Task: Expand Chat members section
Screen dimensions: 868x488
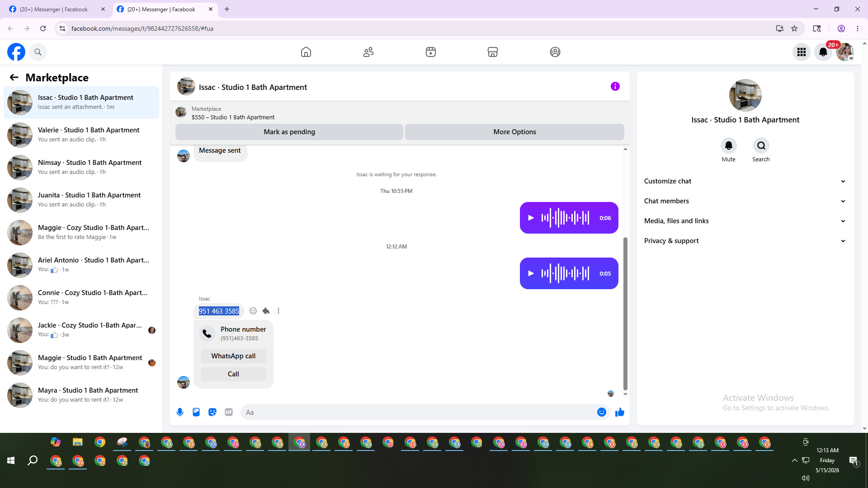Action: click(745, 201)
